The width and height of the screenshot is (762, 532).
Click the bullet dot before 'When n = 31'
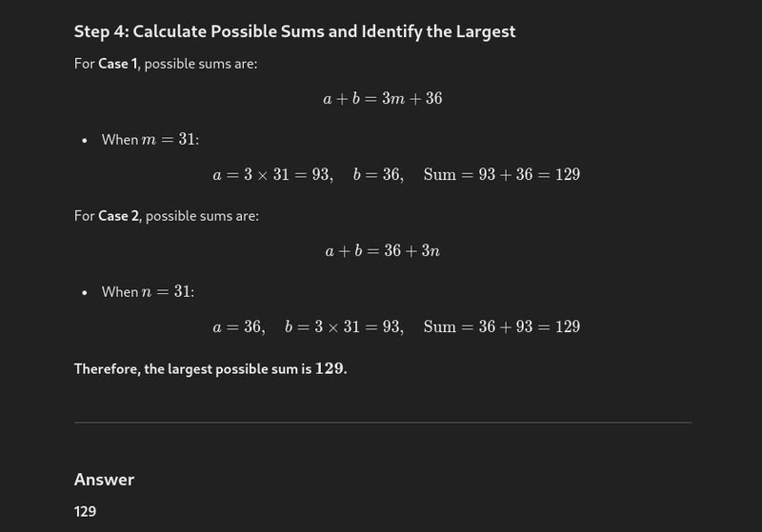85,293
